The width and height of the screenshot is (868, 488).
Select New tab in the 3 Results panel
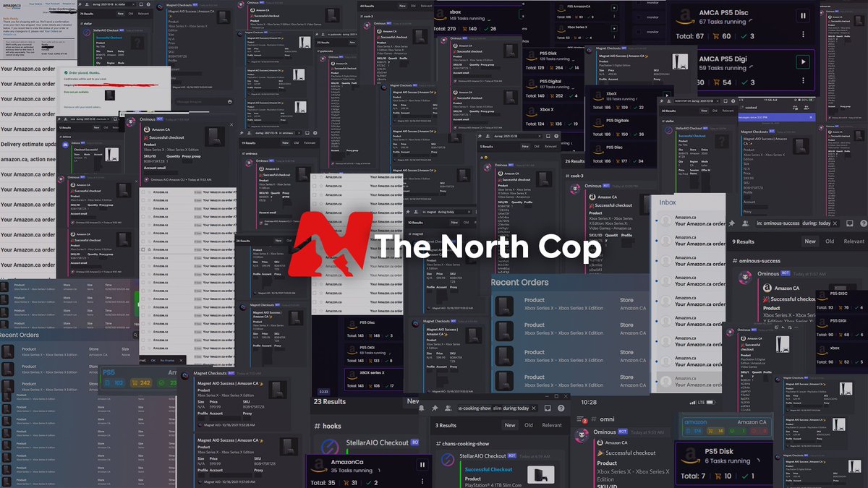(x=510, y=425)
